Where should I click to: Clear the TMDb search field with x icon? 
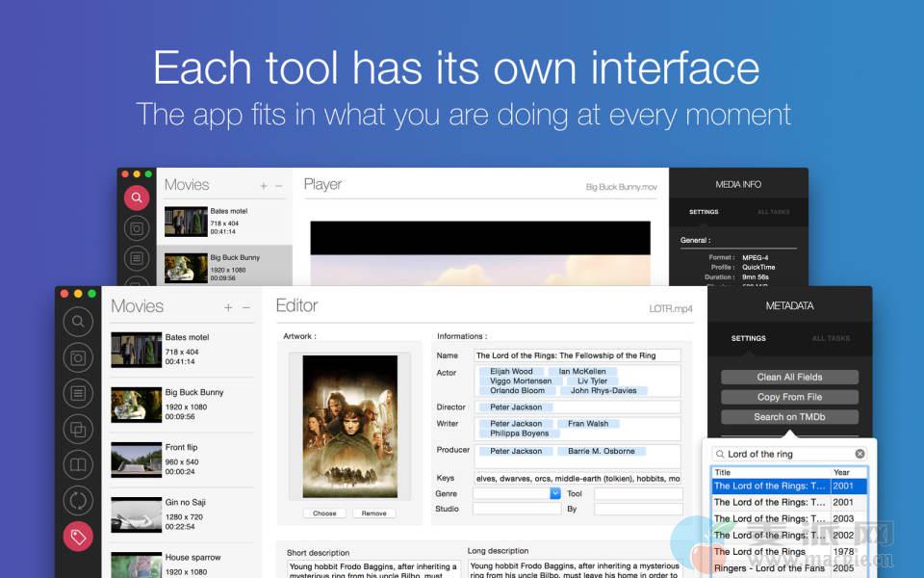(x=860, y=454)
